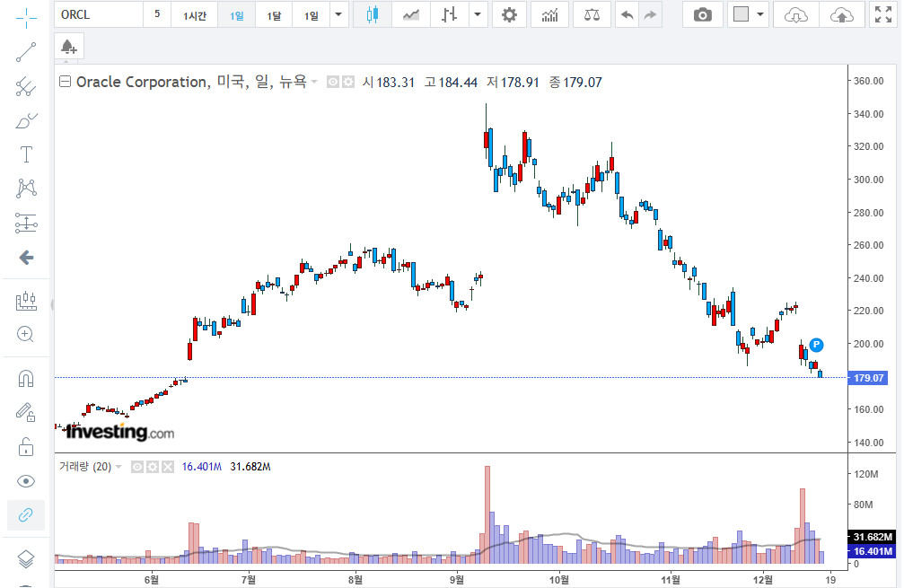This screenshot has height=588, width=904.
Task: Toggle magnet mode for drawings
Action: [26, 379]
